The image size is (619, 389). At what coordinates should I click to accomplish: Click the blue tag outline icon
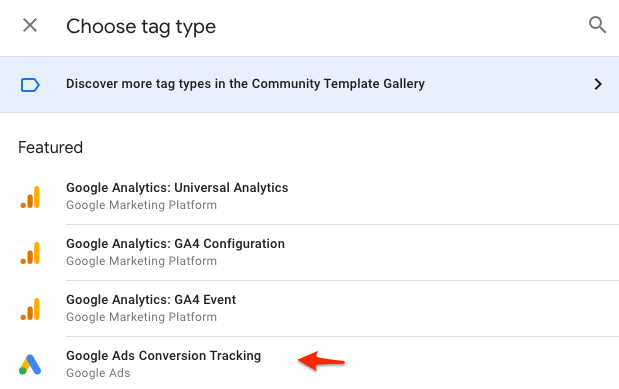point(30,85)
